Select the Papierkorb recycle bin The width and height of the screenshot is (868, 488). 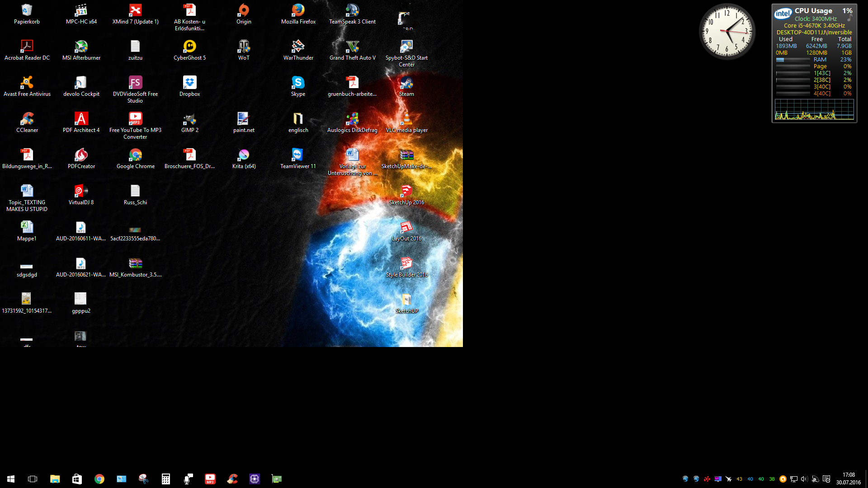(x=27, y=11)
